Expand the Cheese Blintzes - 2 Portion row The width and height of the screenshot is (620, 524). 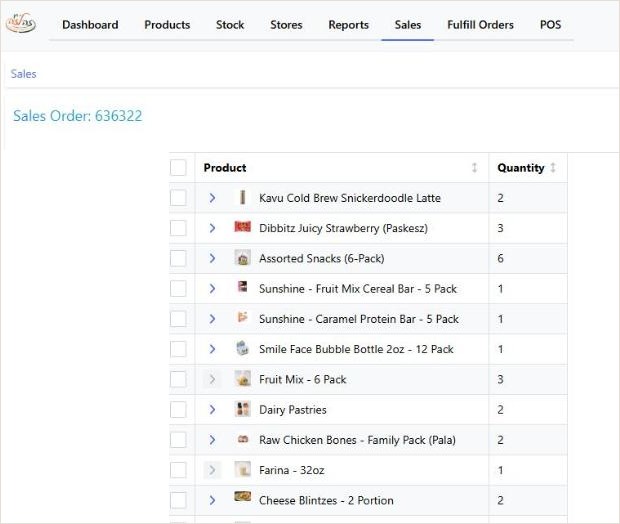[212, 501]
